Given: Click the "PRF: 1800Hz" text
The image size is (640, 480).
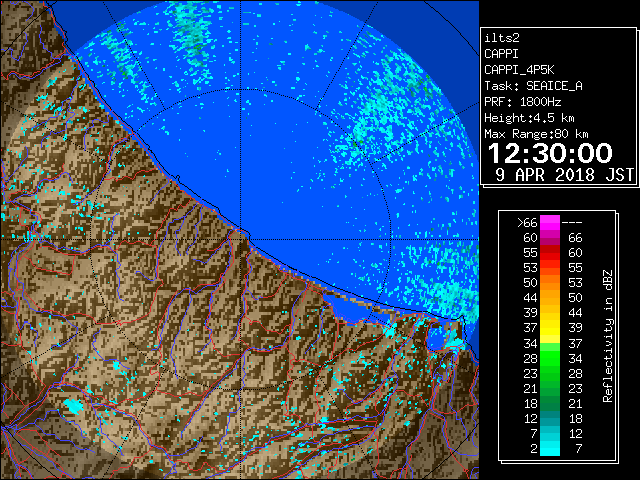Looking at the screenshot, I should click(522, 102).
